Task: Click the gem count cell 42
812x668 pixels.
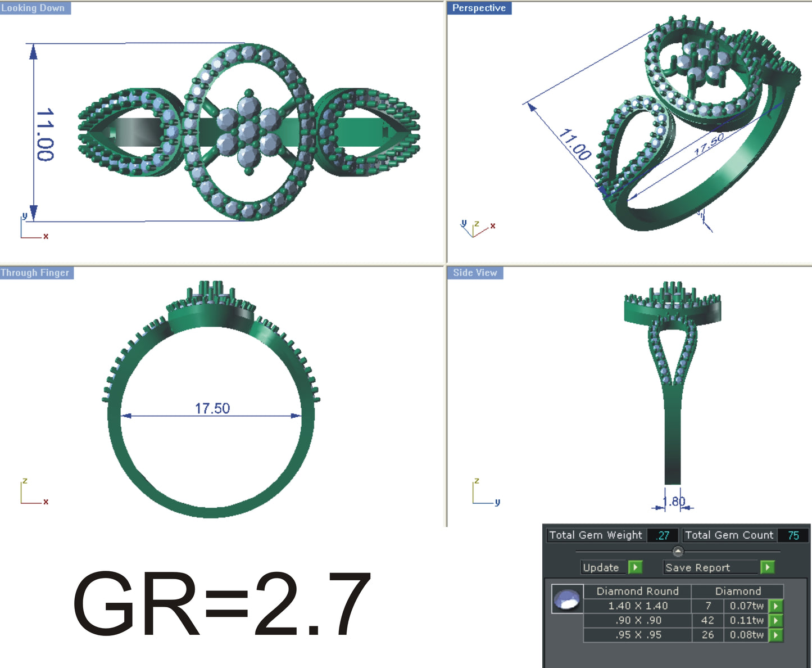Action: (x=708, y=620)
